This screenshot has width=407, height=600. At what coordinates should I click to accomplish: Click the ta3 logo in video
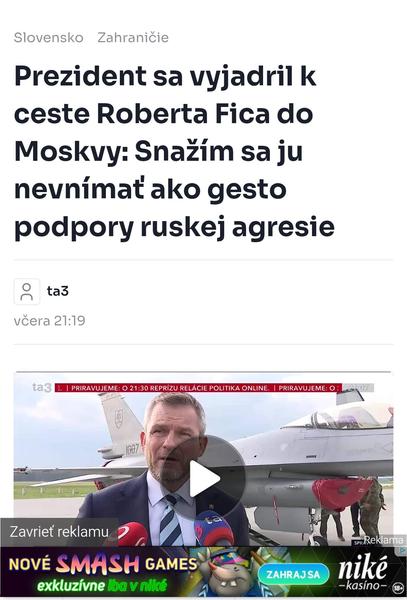coord(42,388)
